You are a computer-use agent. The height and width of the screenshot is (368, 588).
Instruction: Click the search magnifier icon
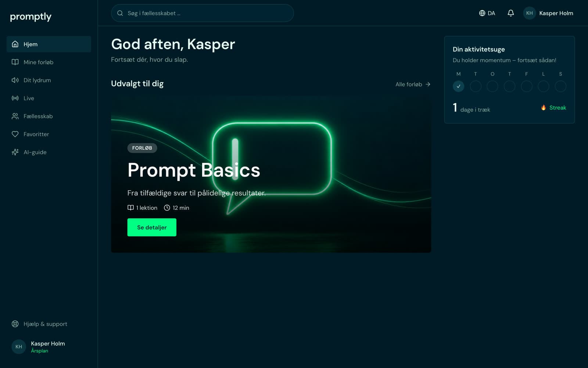click(x=120, y=13)
